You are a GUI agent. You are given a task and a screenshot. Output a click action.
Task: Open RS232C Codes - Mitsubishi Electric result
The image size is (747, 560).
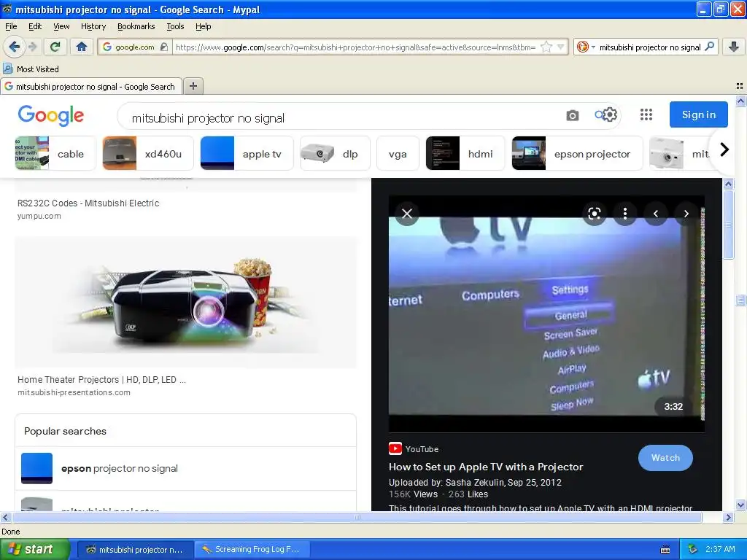coord(88,203)
